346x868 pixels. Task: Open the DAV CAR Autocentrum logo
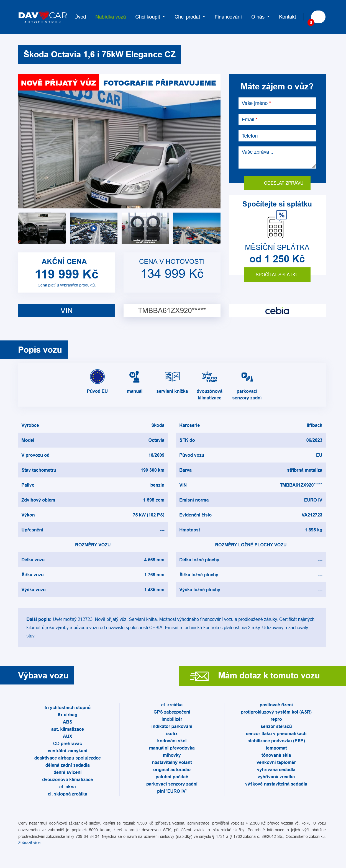[x=42, y=17]
